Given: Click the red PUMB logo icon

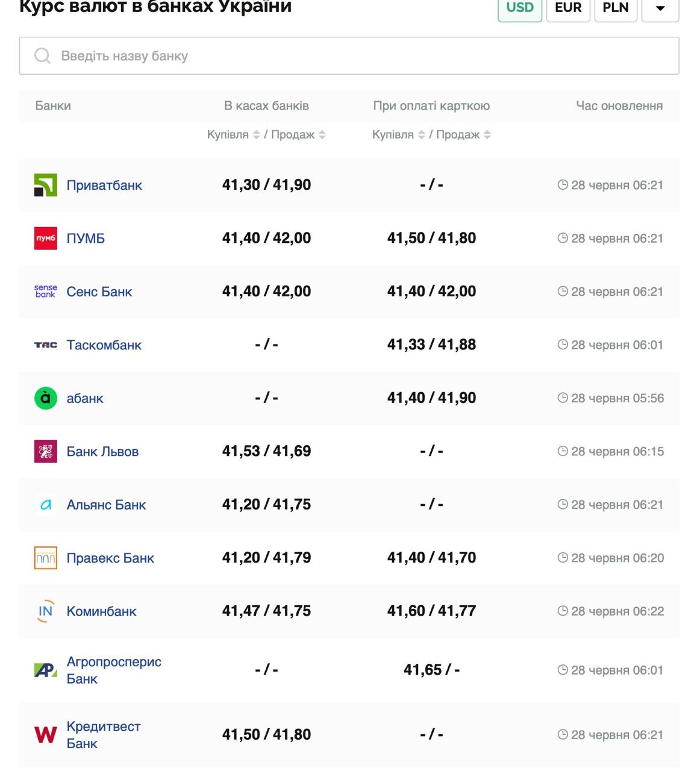Looking at the screenshot, I should point(46,239).
